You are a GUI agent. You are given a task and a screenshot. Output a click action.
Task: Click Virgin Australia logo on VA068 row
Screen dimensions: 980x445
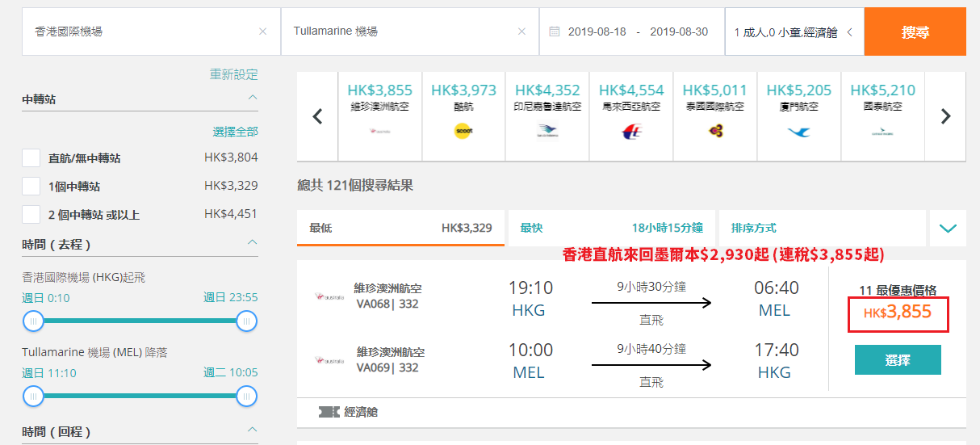(330, 297)
